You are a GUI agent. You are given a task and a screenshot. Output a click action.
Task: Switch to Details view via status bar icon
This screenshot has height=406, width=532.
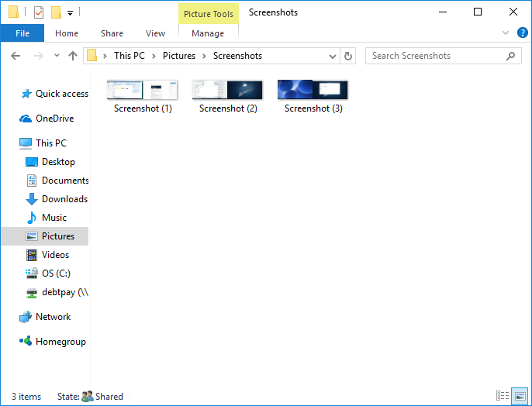click(503, 396)
